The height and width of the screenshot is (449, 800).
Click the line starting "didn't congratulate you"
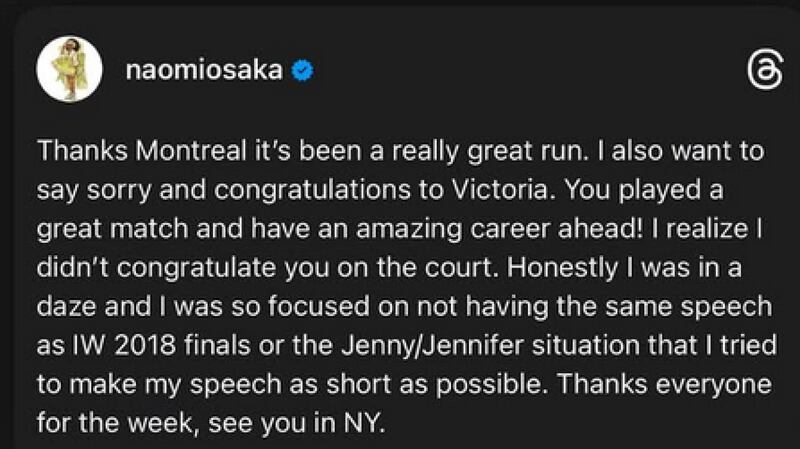pos(389,268)
